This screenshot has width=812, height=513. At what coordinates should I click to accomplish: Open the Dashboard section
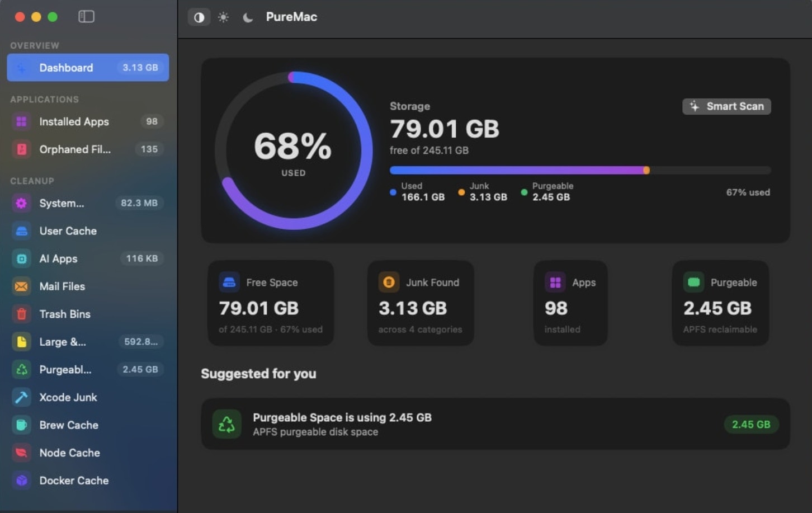[x=88, y=68]
